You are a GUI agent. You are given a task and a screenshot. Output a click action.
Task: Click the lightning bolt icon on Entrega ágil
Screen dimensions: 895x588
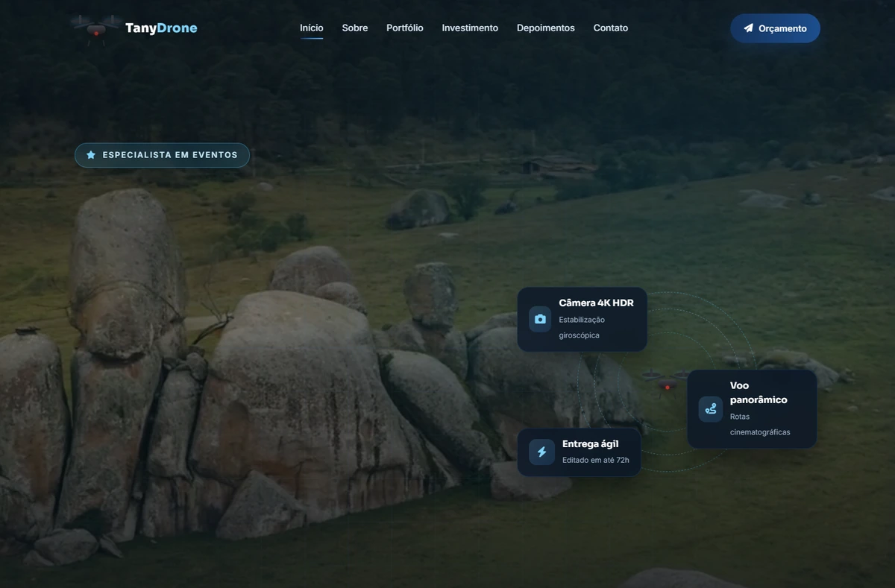click(x=541, y=452)
